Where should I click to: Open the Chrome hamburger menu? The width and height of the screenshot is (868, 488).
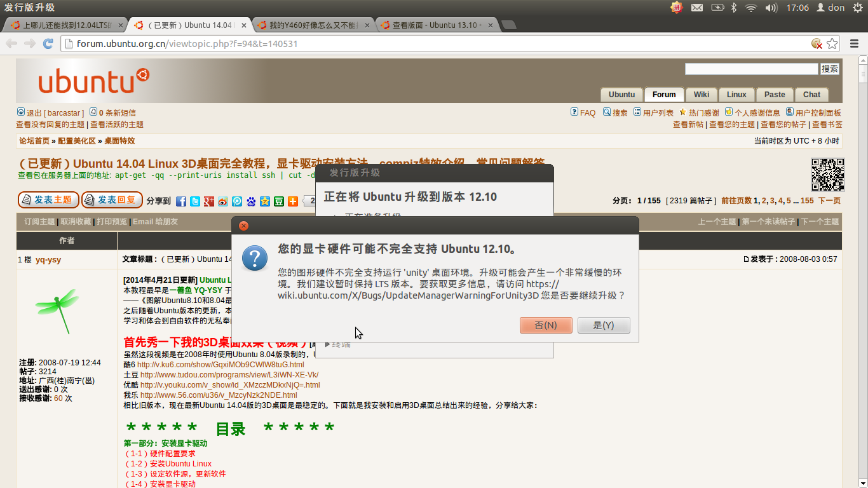853,44
